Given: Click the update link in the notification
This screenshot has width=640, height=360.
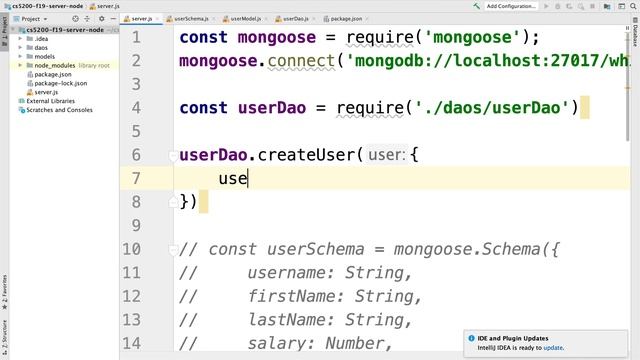Looking at the screenshot, I should tap(553, 348).
